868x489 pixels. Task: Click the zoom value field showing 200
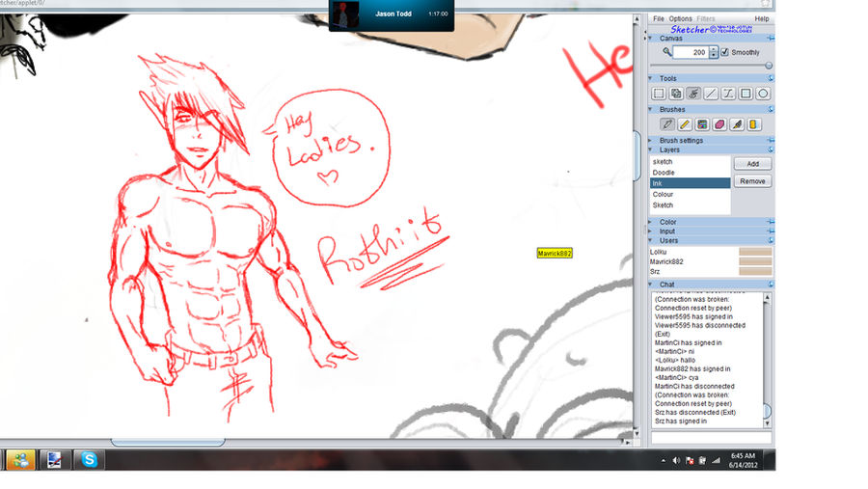[691, 52]
